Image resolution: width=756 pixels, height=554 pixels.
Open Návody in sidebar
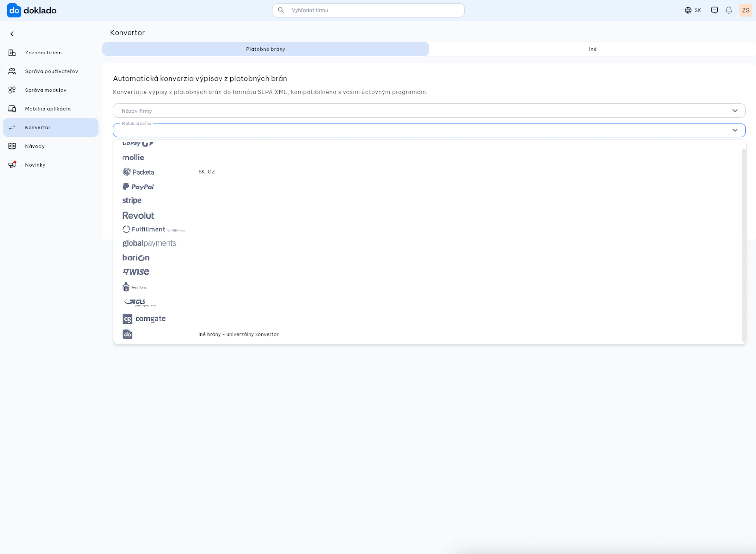coord(51,146)
